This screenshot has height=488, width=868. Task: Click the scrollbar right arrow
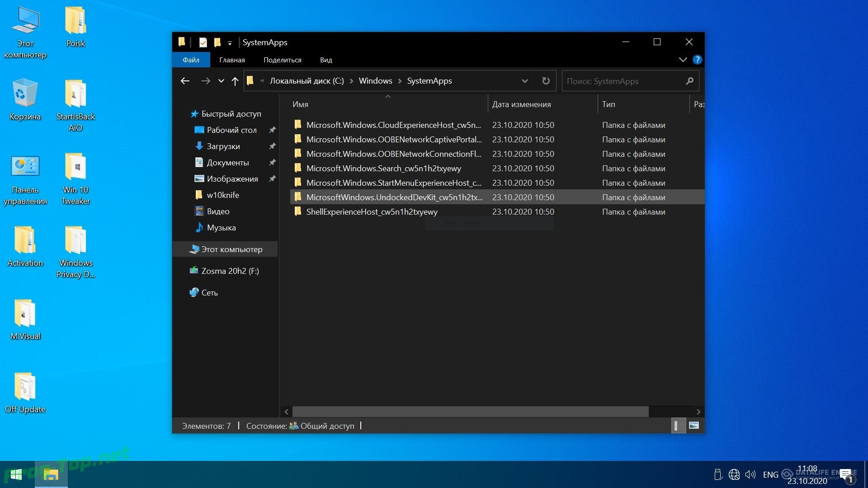[698, 412]
